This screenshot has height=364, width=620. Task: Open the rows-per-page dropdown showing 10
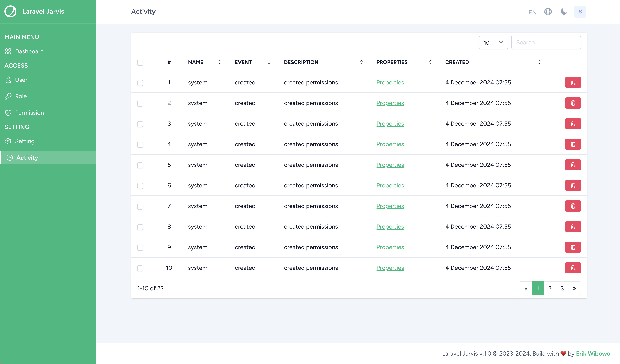tap(493, 43)
